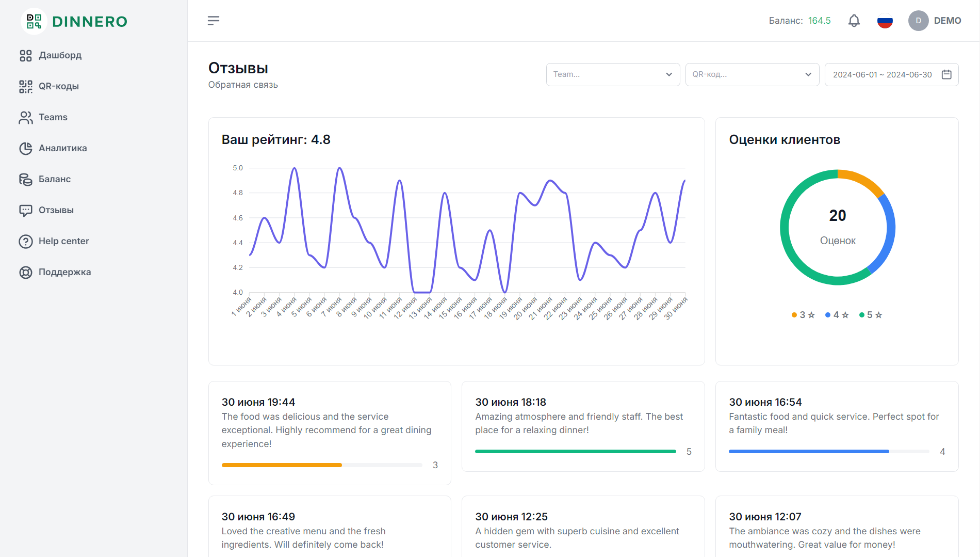Screen dimensions: 980x557
Task: Open the Teams page
Action: click(53, 117)
